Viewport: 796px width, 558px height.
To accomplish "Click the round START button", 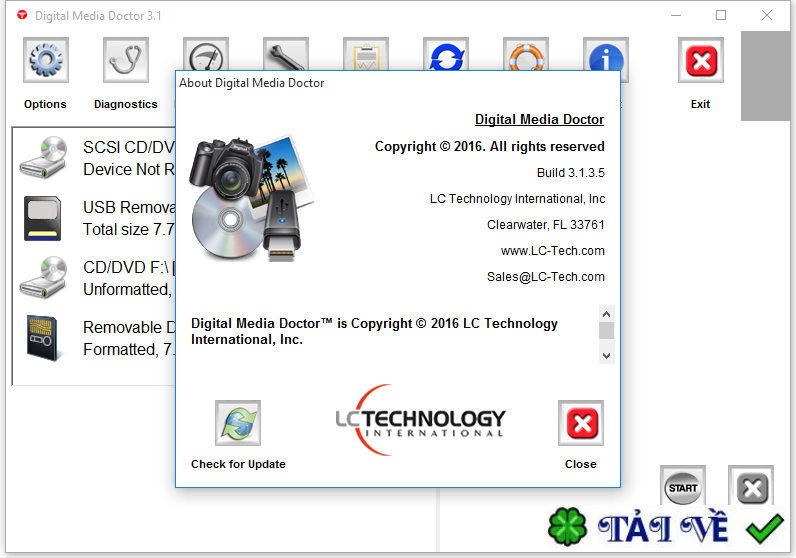I will coord(683,486).
